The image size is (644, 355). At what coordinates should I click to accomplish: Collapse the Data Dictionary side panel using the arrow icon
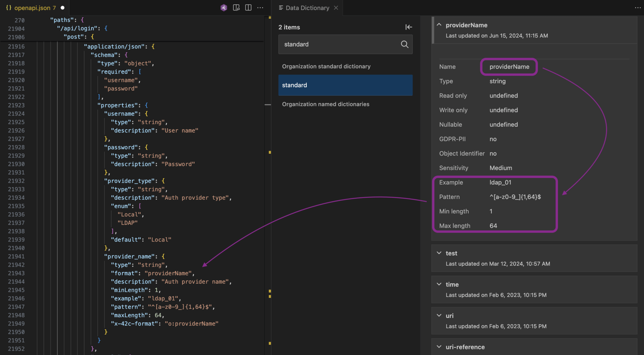pyautogui.click(x=408, y=27)
